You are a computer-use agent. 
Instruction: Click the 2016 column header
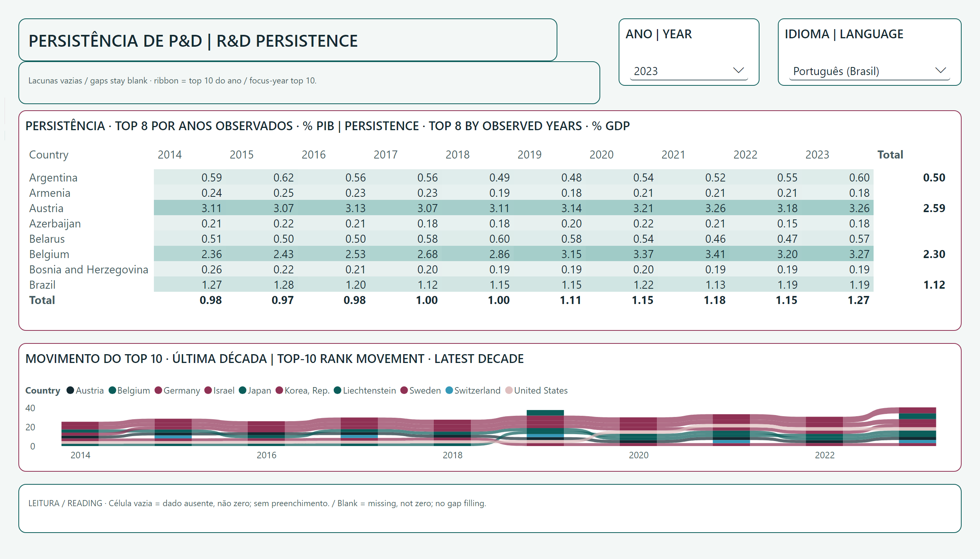(314, 155)
